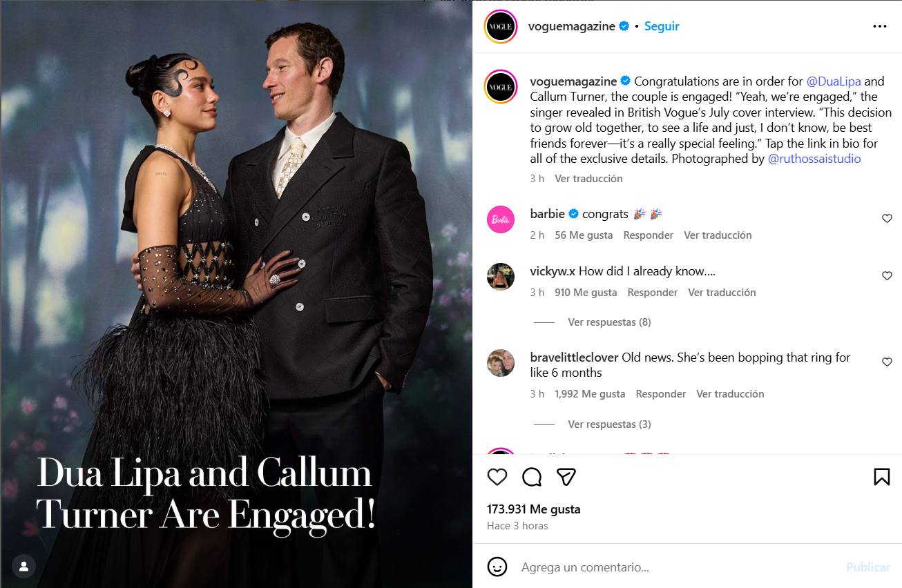Open the @ruthossaistudio photographer link

pyautogui.click(x=814, y=159)
